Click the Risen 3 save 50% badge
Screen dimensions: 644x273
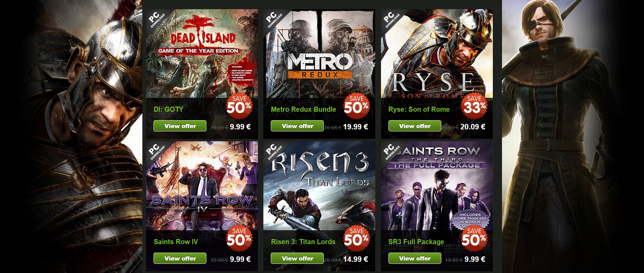(357, 238)
